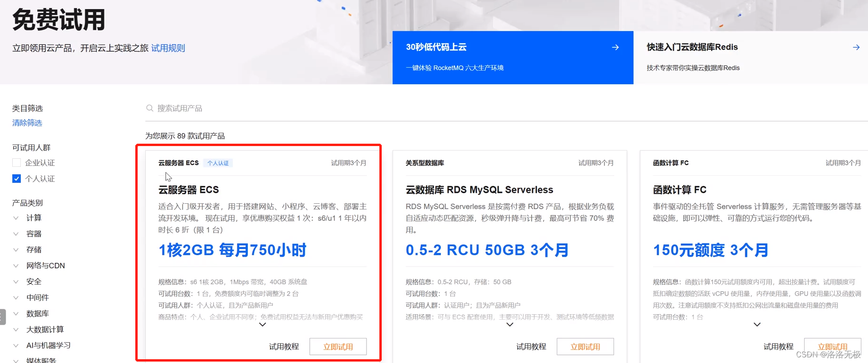Expand details of 云服务器 ECS card
Viewport: 868px width, 363px height.
pos(263,325)
